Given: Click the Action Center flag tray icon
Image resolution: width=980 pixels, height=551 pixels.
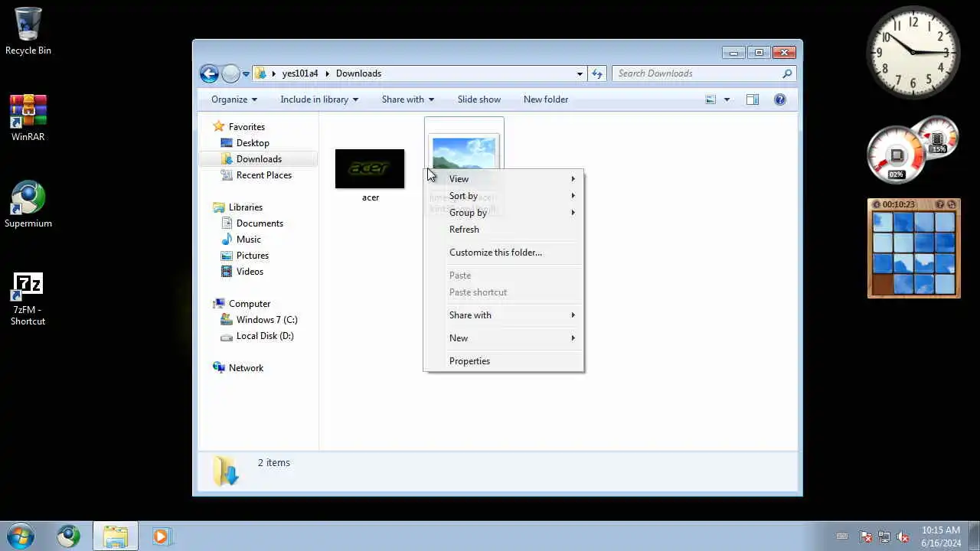Looking at the screenshot, I should click(x=866, y=536).
